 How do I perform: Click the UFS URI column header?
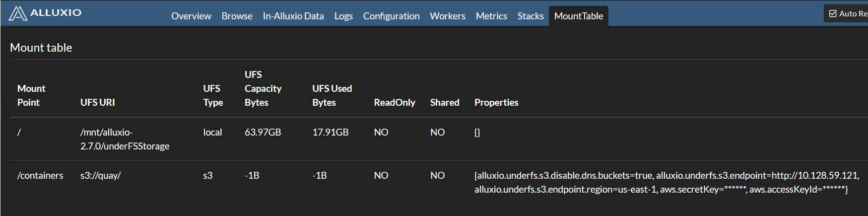(98, 102)
